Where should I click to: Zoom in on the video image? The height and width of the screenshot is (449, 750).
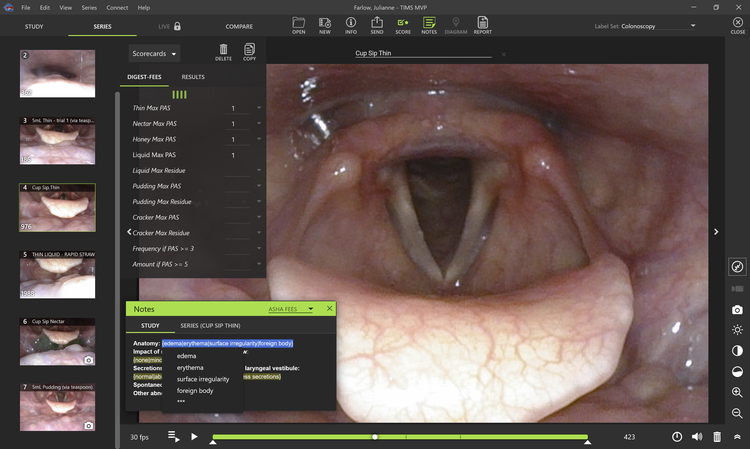737,392
